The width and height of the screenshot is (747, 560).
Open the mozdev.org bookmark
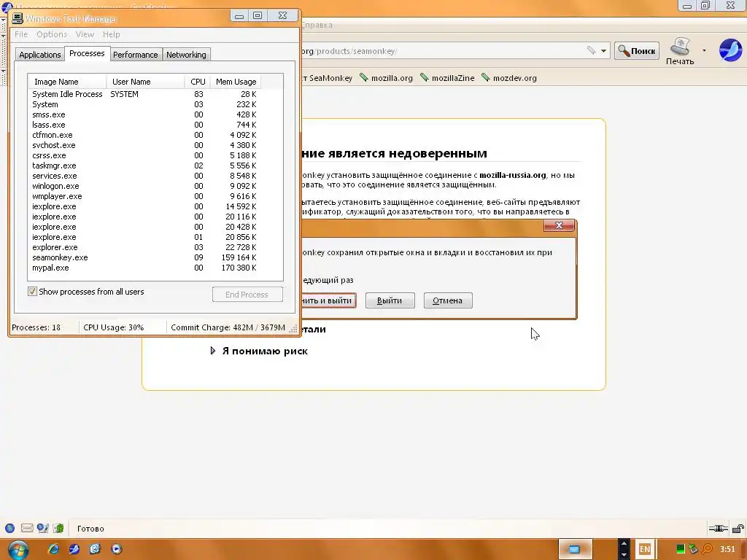click(508, 77)
